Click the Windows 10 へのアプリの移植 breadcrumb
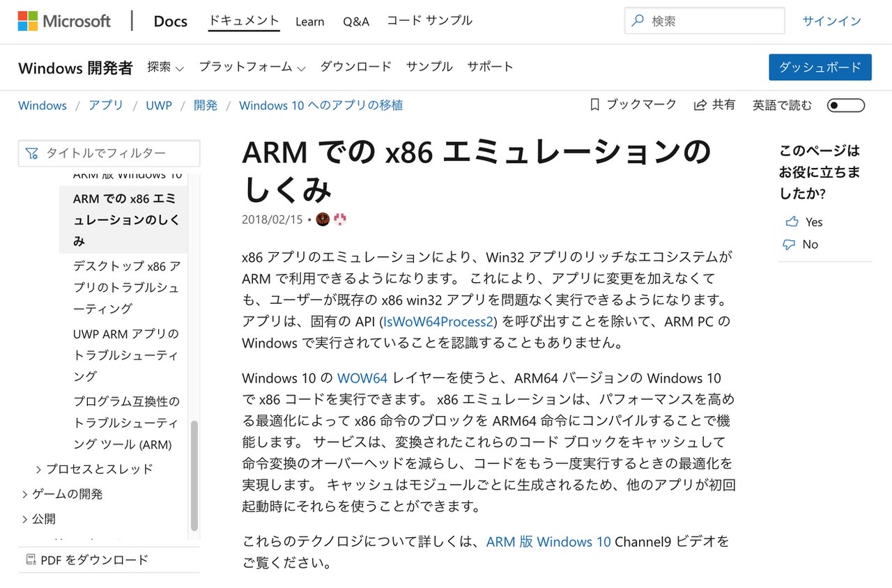 click(x=321, y=105)
